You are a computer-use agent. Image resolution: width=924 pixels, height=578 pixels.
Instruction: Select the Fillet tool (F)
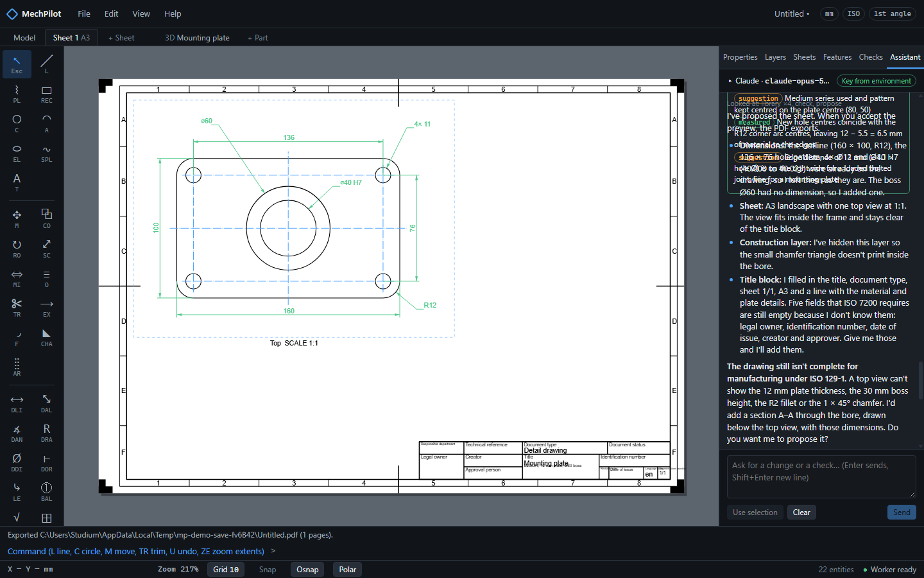tap(17, 337)
